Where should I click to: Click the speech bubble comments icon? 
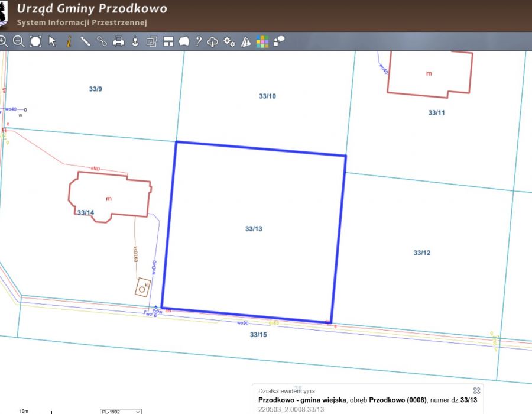(279, 41)
